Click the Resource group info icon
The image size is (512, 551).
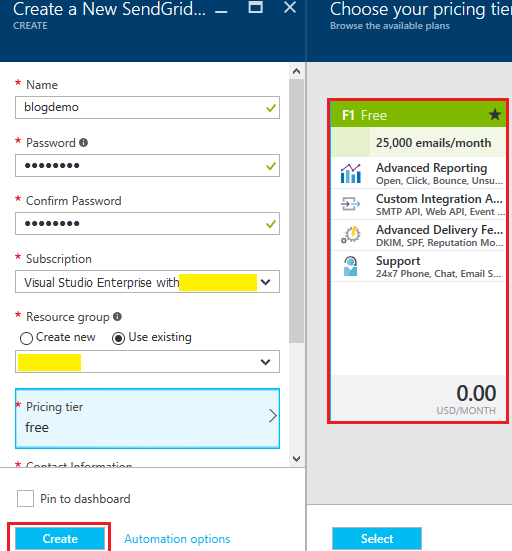pos(117,317)
